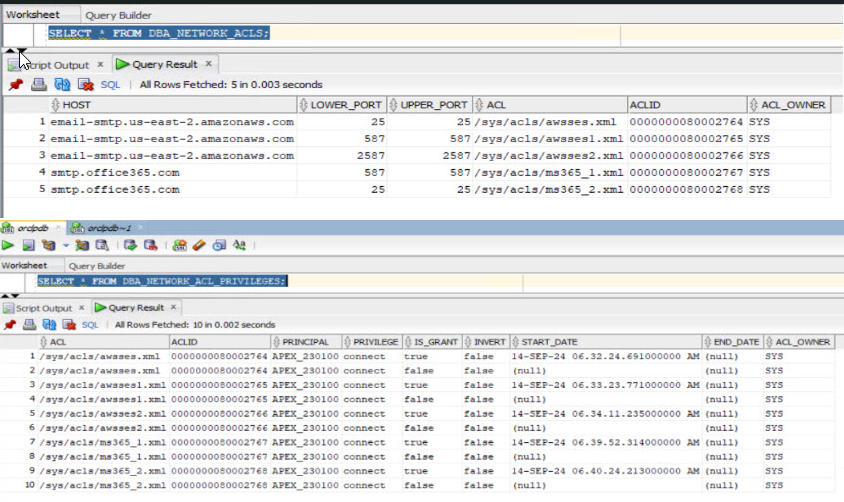Image resolution: width=844 pixels, height=502 pixels.
Task: Open SQL History from the worksheet toolbar
Action: click(220, 245)
